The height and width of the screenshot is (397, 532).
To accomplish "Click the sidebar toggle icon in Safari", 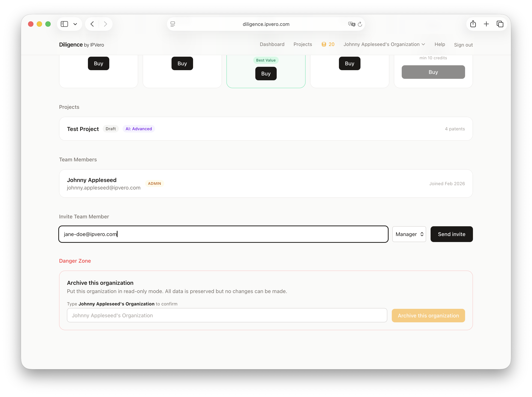I will pos(64,24).
